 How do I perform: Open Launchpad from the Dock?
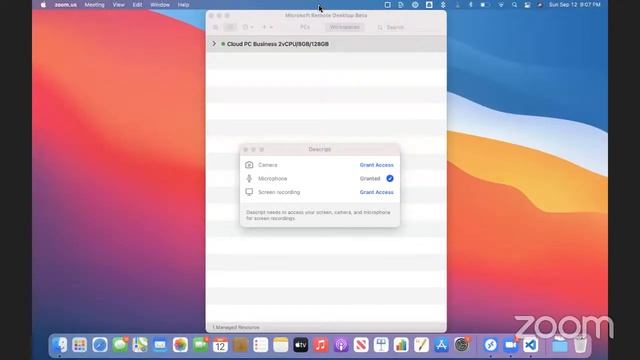80,345
